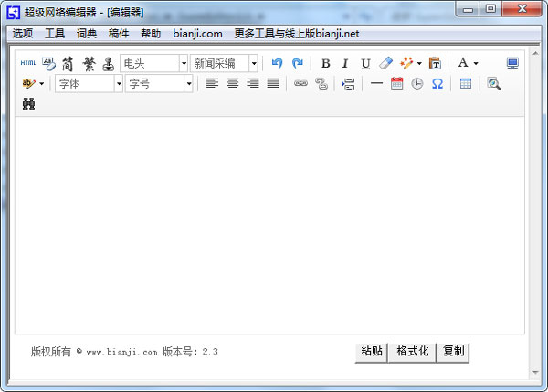Toggle bold formatting
The height and width of the screenshot is (392, 548).
tap(325, 63)
